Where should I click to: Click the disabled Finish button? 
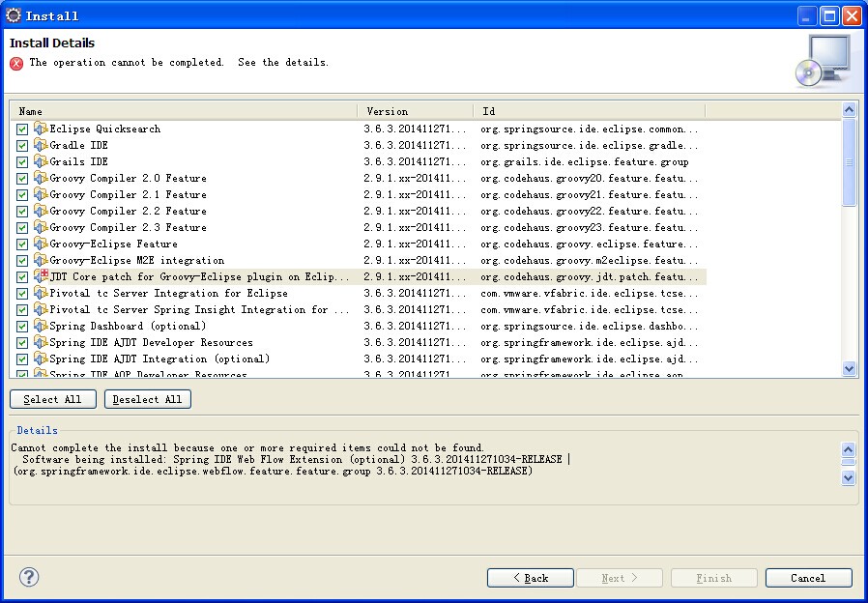click(714, 578)
